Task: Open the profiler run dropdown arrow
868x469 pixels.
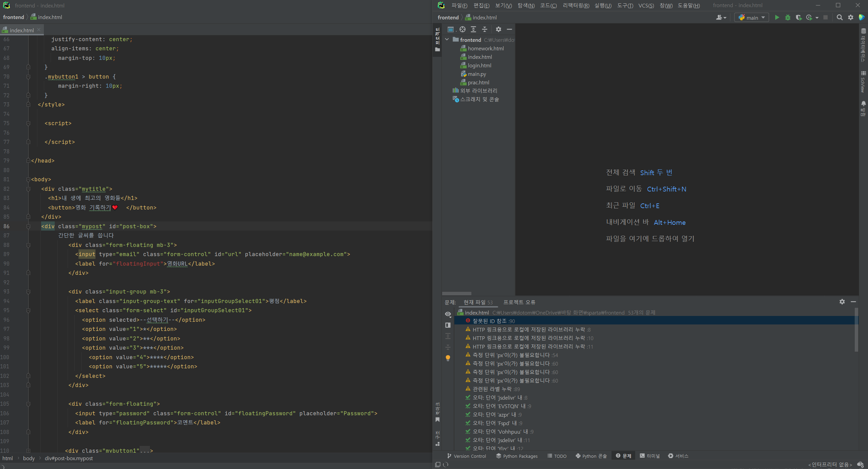Action: (817, 18)
